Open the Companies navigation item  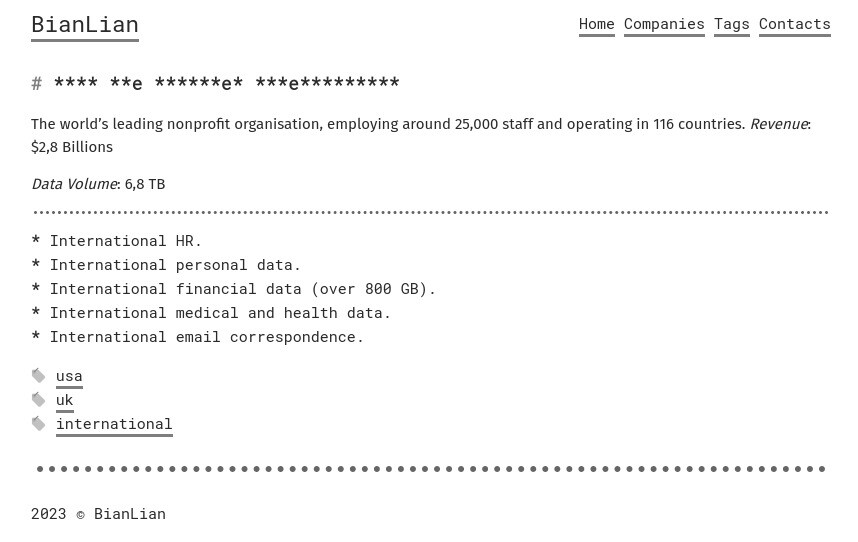(x=664, y=25)
